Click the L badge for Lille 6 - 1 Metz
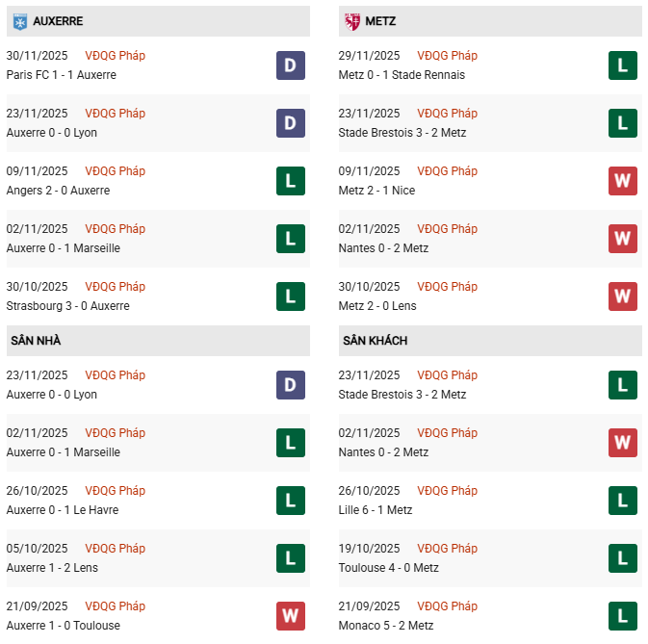Image resolution: width=648 pixels, height=644 pixels. (622, 501)
